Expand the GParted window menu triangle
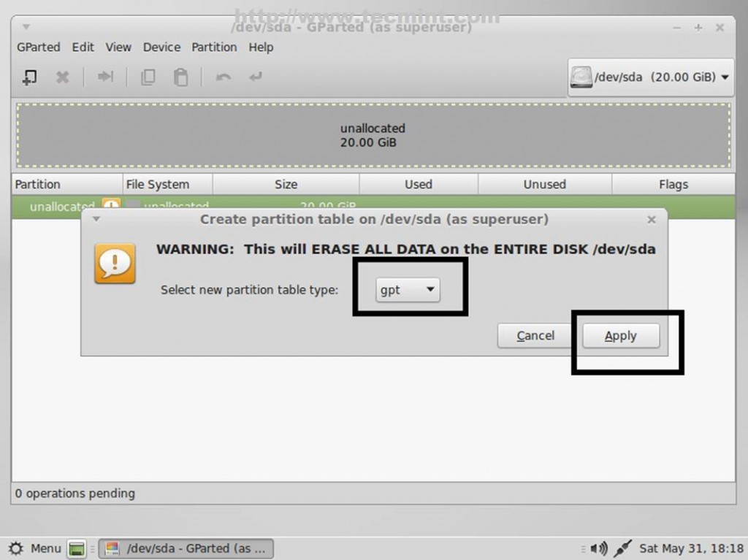This screenshot has width=748, height=560. (x=26, y=26)
